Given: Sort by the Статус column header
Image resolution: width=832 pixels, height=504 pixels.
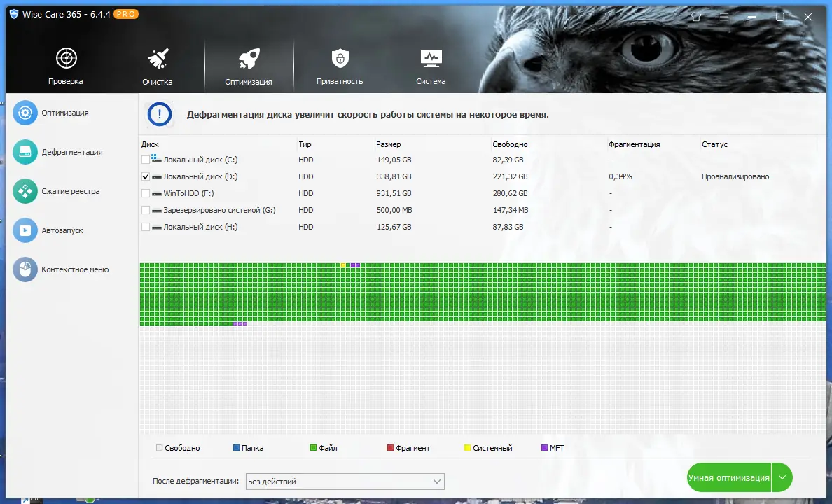Looking at the screenshot, I should pos(714,144).
